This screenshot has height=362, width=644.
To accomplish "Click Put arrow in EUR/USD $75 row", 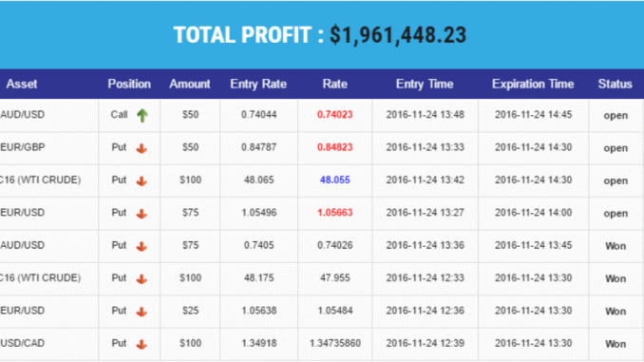I will (x=142, y=213).
